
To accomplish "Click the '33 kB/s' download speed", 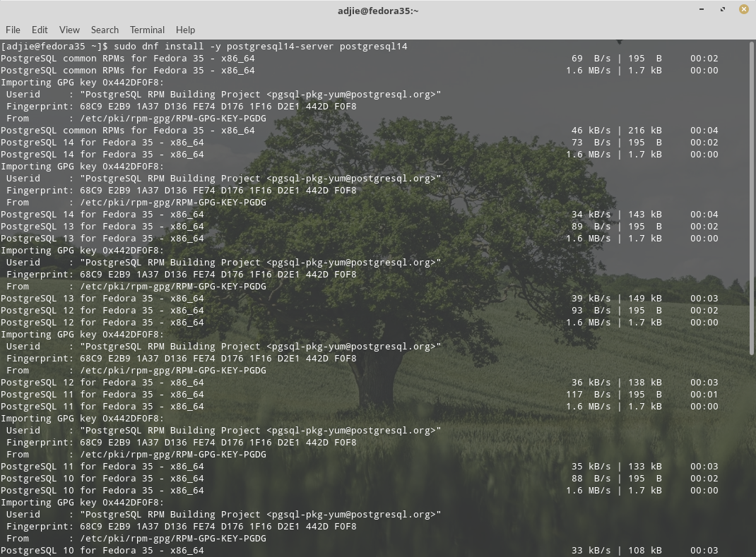I will [591, 551].
